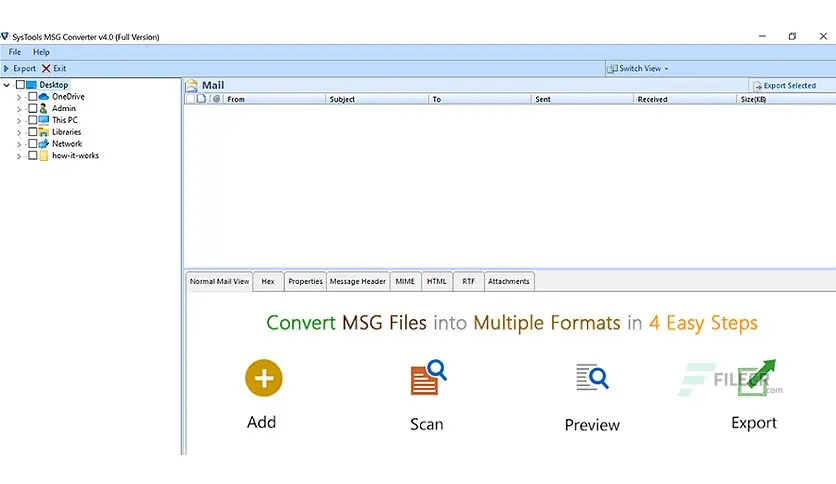
Task: Switch to the Message Header tab
Action: pyautogui.click(x=357, y=281)
